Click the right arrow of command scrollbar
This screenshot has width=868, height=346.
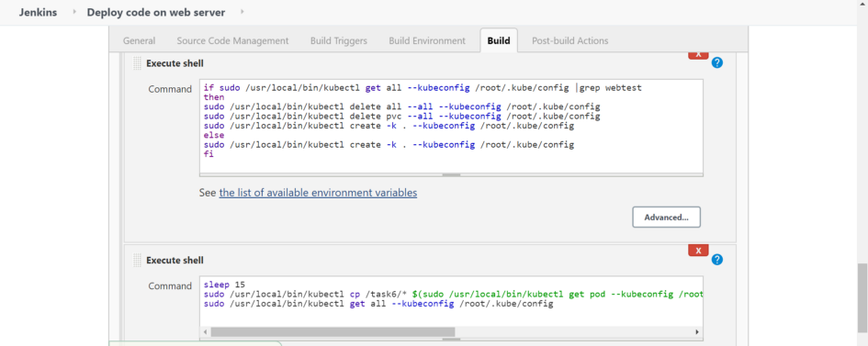point(697,331)
